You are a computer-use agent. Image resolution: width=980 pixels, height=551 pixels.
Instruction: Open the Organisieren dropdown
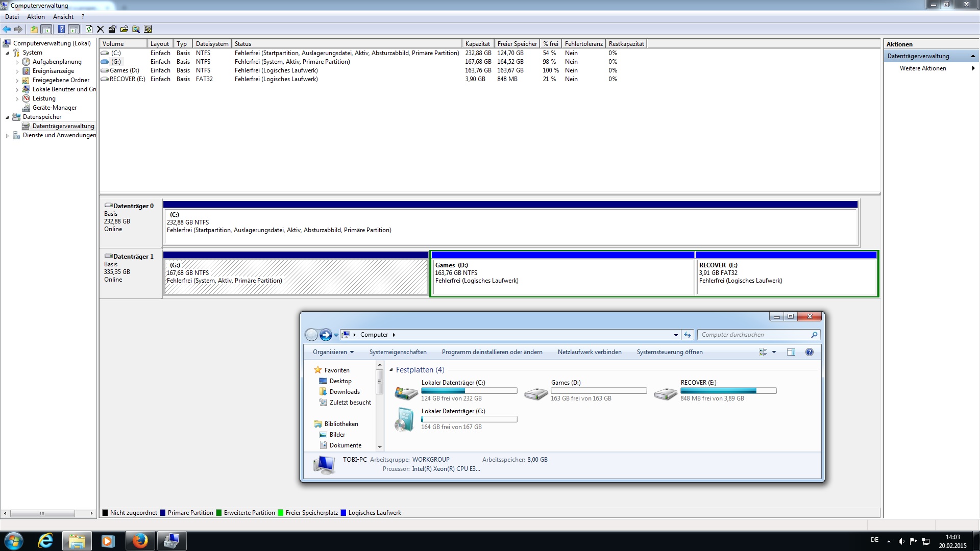tap(333, 352)
